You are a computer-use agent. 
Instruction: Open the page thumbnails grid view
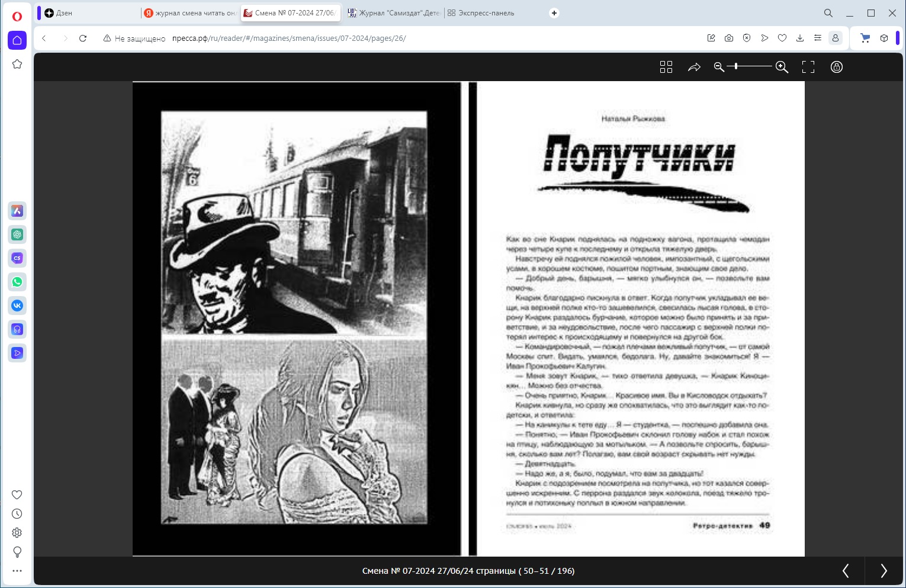(x=666, y=67)
